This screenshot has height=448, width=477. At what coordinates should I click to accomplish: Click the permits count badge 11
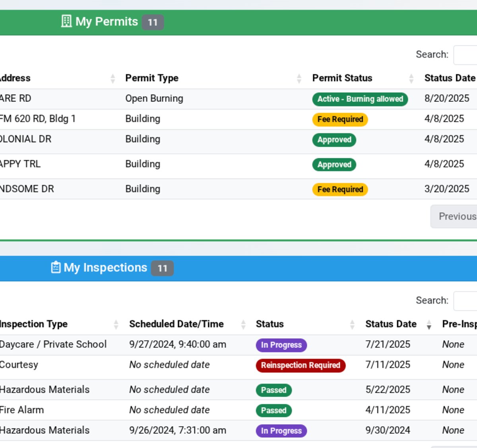[153, 22]
